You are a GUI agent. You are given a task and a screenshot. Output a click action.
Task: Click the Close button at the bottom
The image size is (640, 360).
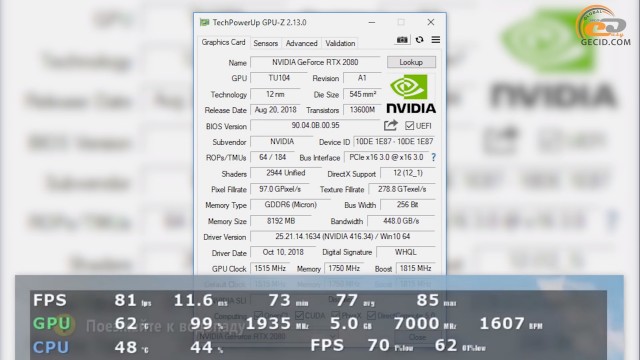(417, 337)
